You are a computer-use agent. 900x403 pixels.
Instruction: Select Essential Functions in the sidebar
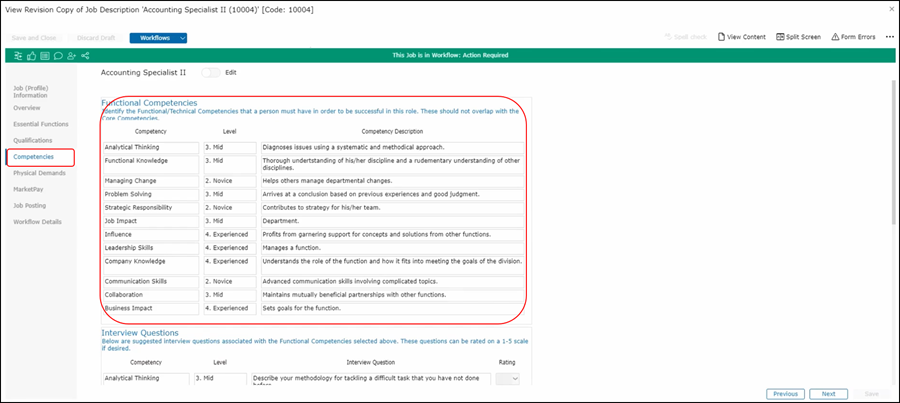point(41,124)
